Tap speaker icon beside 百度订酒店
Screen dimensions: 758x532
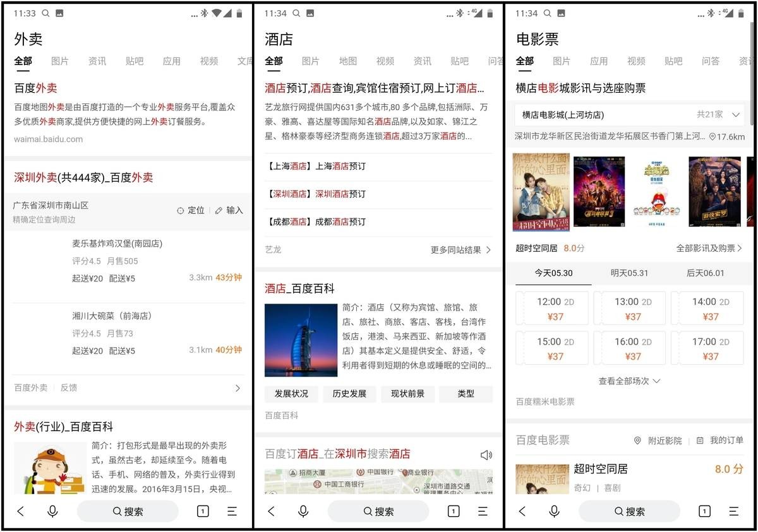pyautogui.click(x=486, y=455)
